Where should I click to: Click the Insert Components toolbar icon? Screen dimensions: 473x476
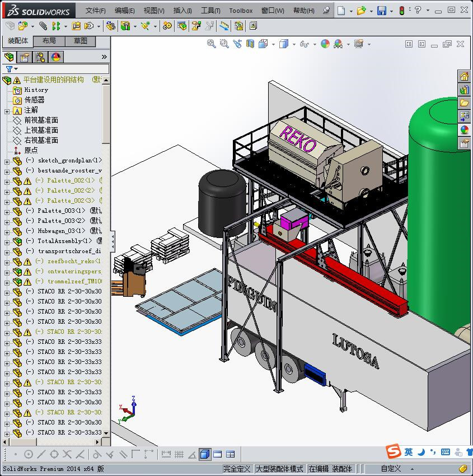pyautogui.click(x=23, y=26)
